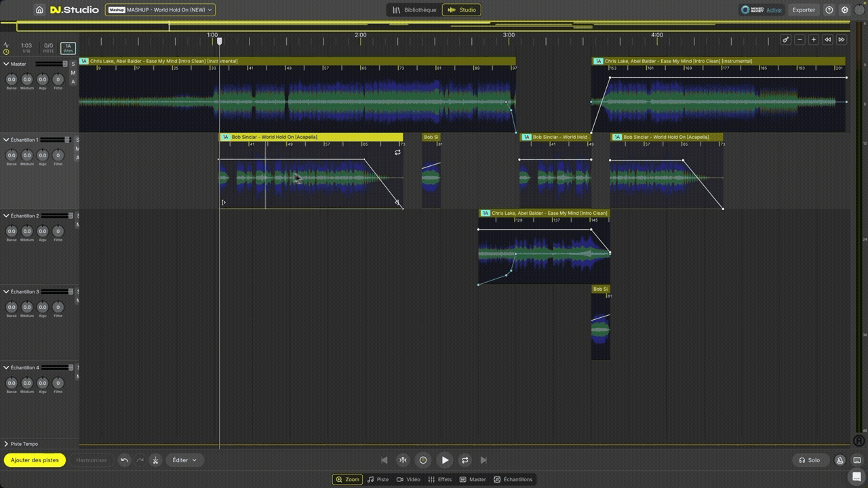Click the undo arrow icon

124,460
